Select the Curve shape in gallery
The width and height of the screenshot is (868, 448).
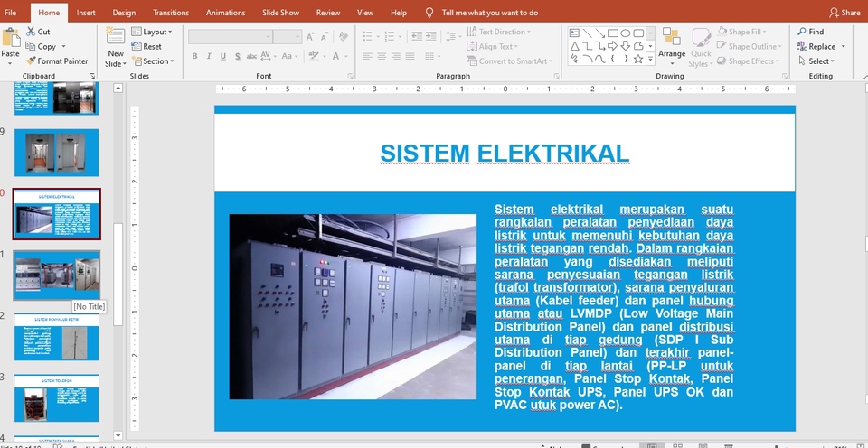click(x=600, y=58)
